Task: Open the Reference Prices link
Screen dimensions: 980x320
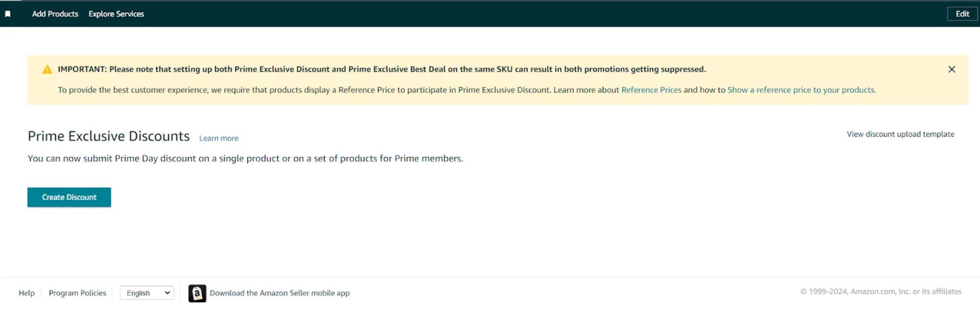Action: click(x=651, y=90)
